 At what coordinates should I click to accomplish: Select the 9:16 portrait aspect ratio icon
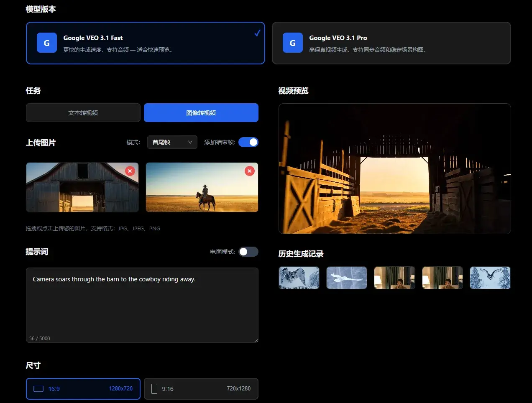point(154,389)
